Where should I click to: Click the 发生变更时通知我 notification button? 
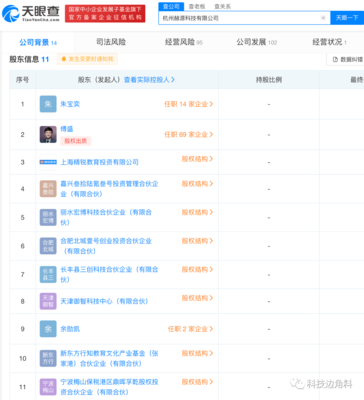[87, 59]
